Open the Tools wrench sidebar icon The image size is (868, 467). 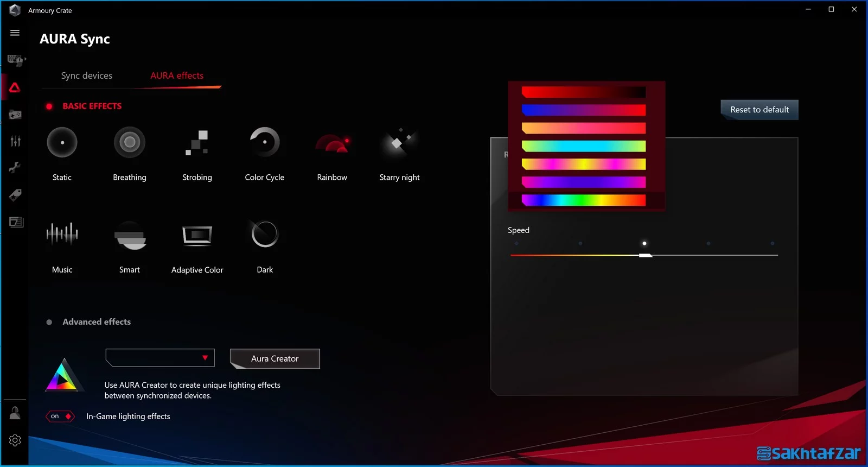click(x=15, y=168)
